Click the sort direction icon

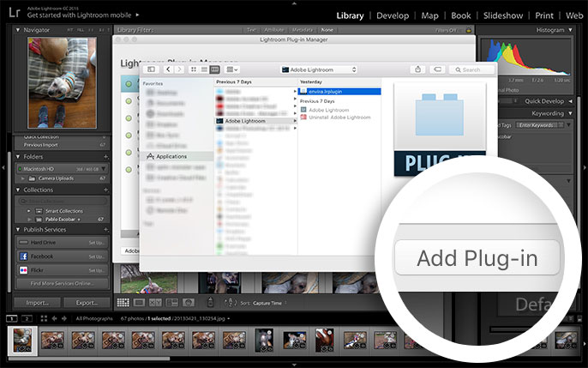pos(231,302)
